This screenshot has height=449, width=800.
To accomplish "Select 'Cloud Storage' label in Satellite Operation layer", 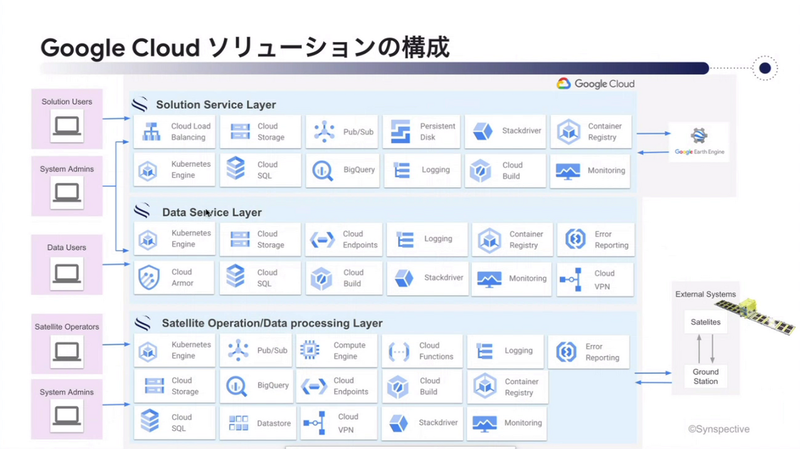I will [185, 386].
